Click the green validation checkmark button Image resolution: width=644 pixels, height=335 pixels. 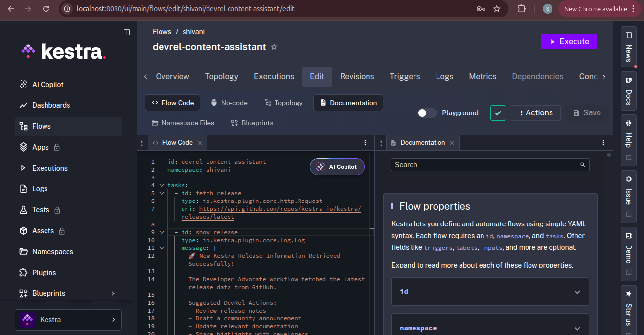tap(498, 113)
